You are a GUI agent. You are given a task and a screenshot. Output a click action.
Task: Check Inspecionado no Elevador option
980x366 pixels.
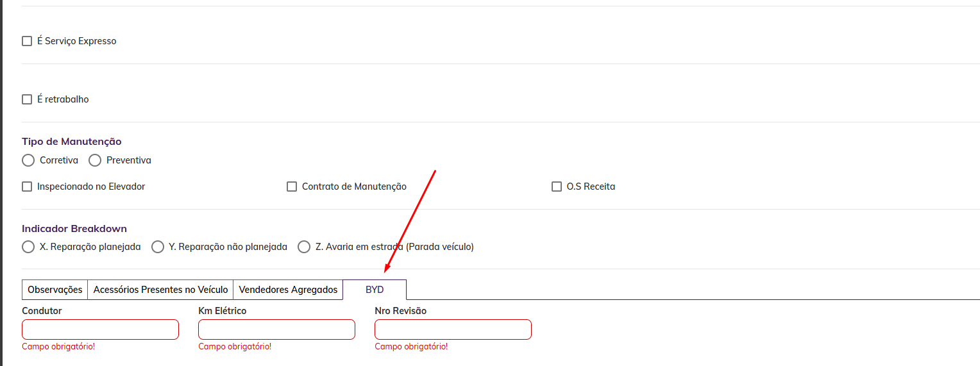[x=27, y=187]
